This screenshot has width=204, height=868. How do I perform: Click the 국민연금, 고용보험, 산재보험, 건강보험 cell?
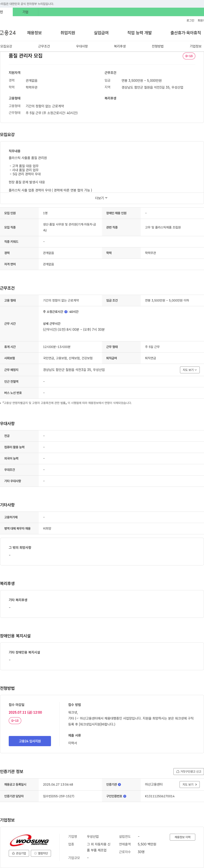[x=68, y=358]
